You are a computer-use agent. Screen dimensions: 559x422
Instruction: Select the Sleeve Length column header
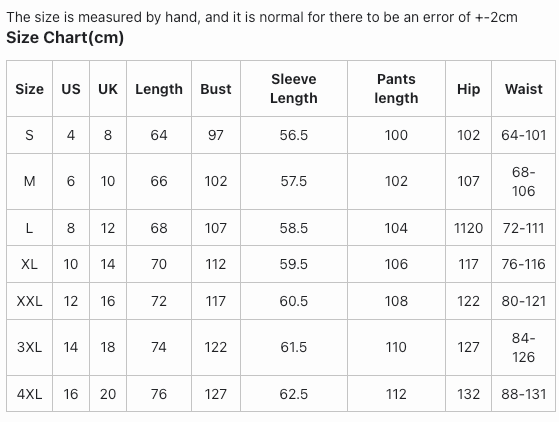(x=294, y=88)
